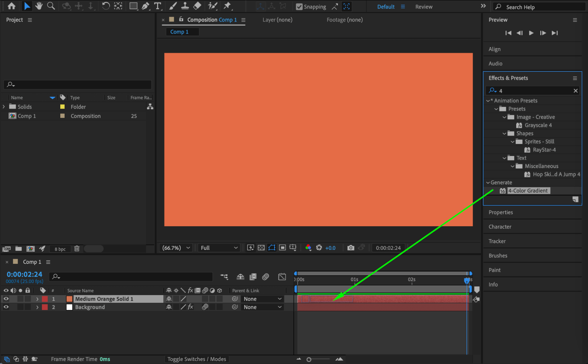The image size is (588, 364).
Task: Toggle the Snapping checkbox
Action: coord(299,6)
